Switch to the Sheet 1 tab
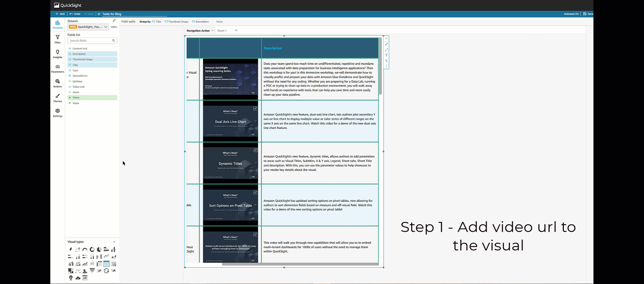 click(x=222, y=31)
